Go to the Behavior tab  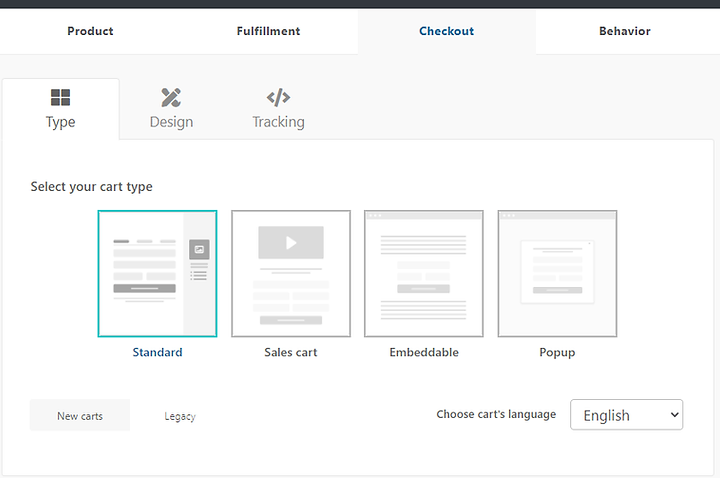click(624, 31)
